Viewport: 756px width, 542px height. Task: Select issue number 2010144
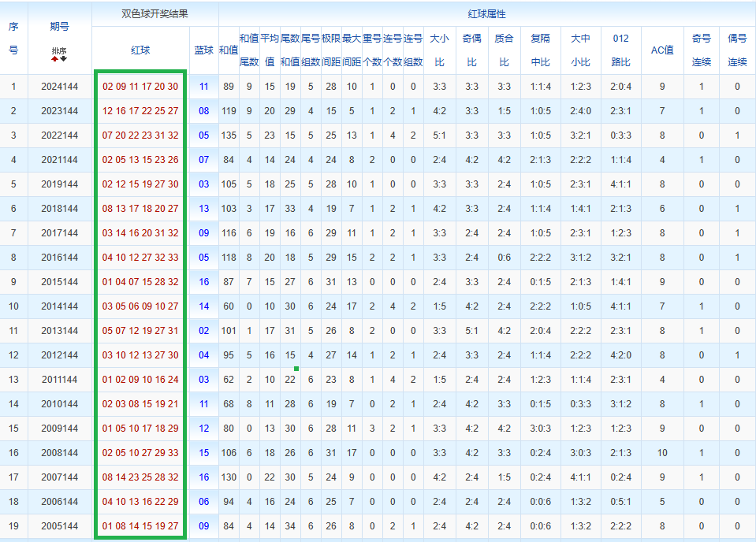click(59, 403)
